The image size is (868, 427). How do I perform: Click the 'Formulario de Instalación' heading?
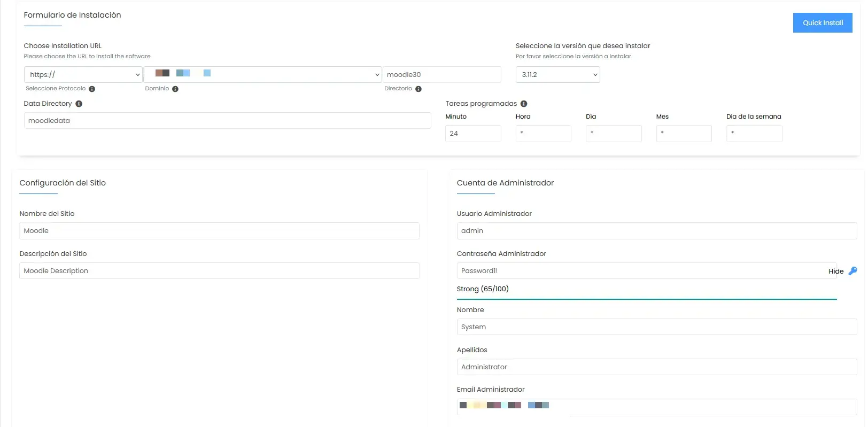point(72,15)
